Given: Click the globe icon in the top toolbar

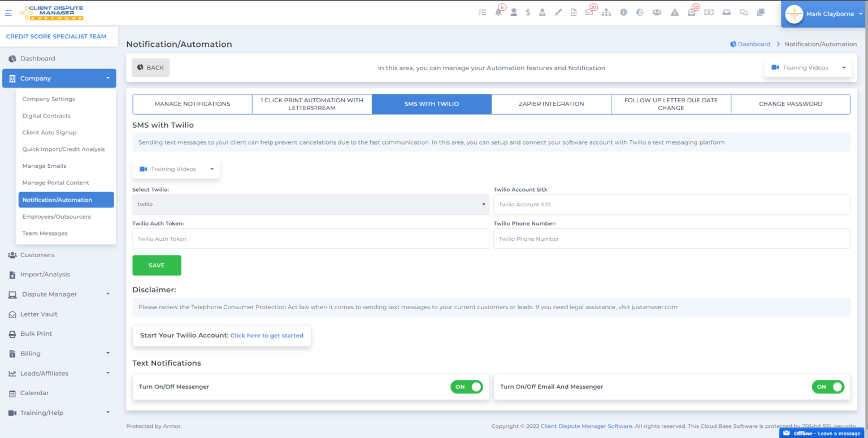Looking at the screenshot, I should (640, 11).
